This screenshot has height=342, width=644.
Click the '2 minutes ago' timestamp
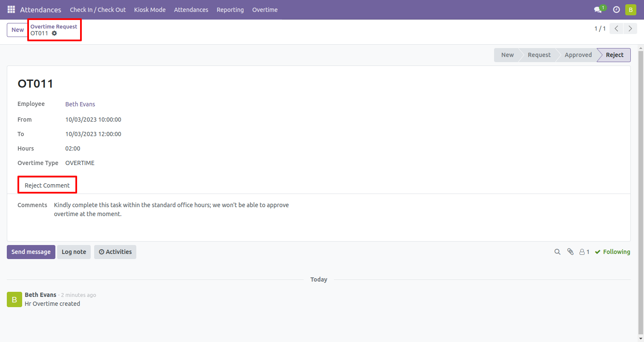coord(78,295)
